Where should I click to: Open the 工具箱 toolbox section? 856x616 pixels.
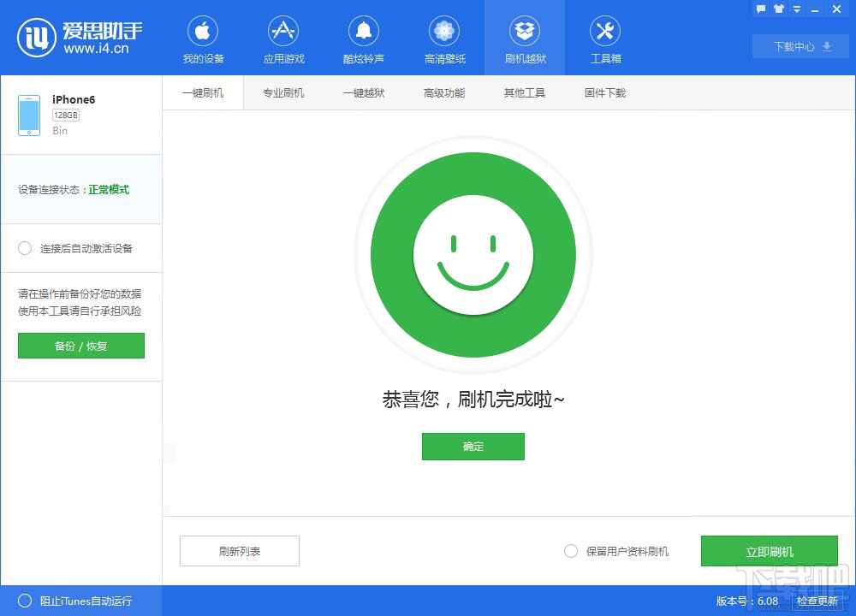coord(605,38)
